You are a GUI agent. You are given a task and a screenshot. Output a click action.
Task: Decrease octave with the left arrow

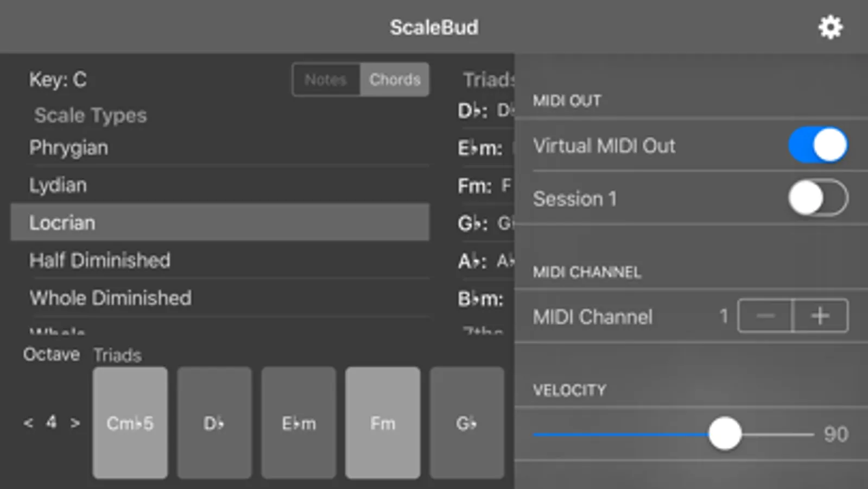point(28,423)
